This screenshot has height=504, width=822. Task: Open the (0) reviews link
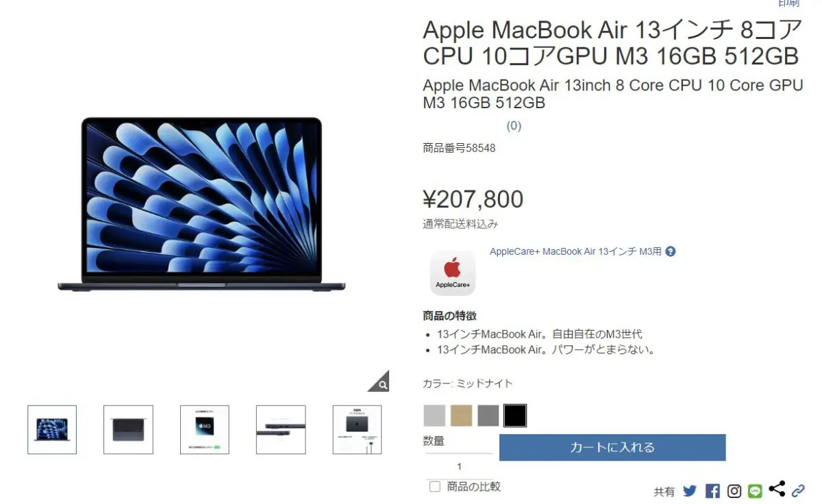tap(514, 126)
